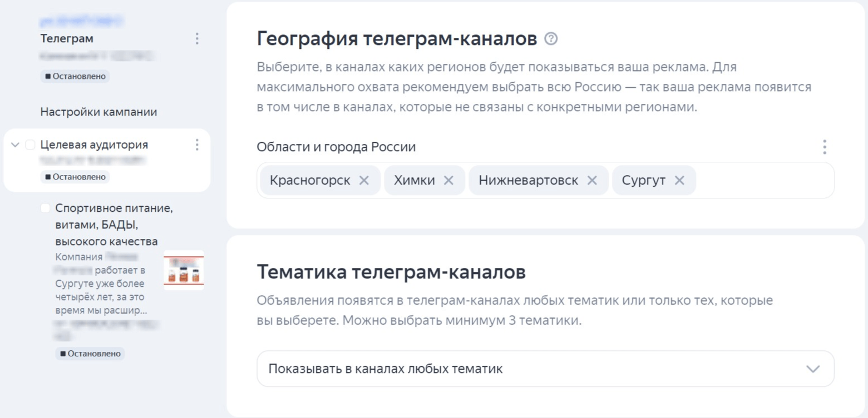Remove the Сургут region tag

679,181
